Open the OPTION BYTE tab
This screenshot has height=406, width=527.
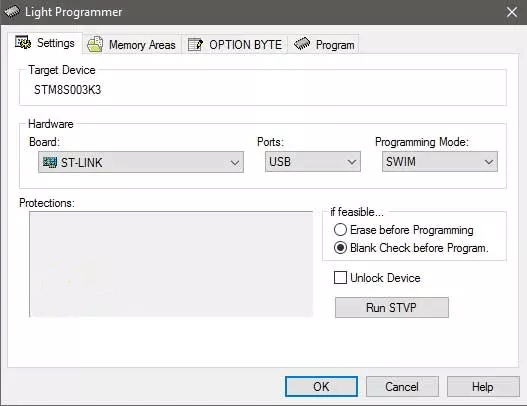235,44
